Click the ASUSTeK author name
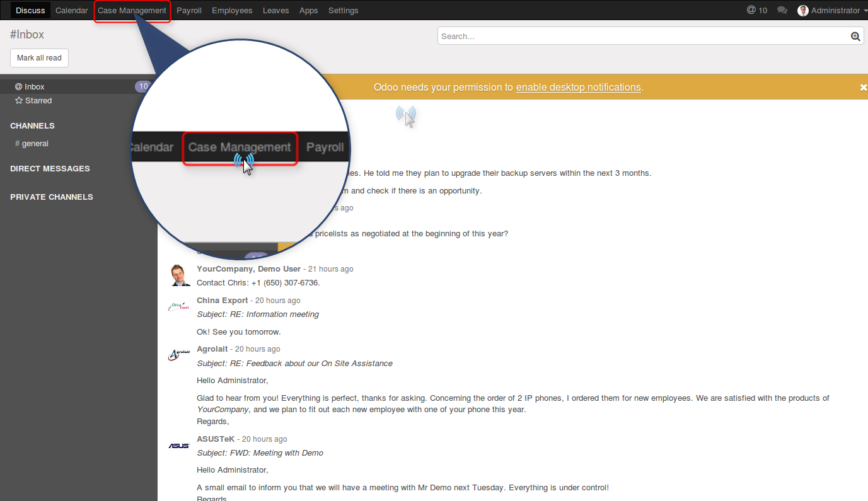Image resolution: width=868 pixels, height=501 pixels. point(216,439)
